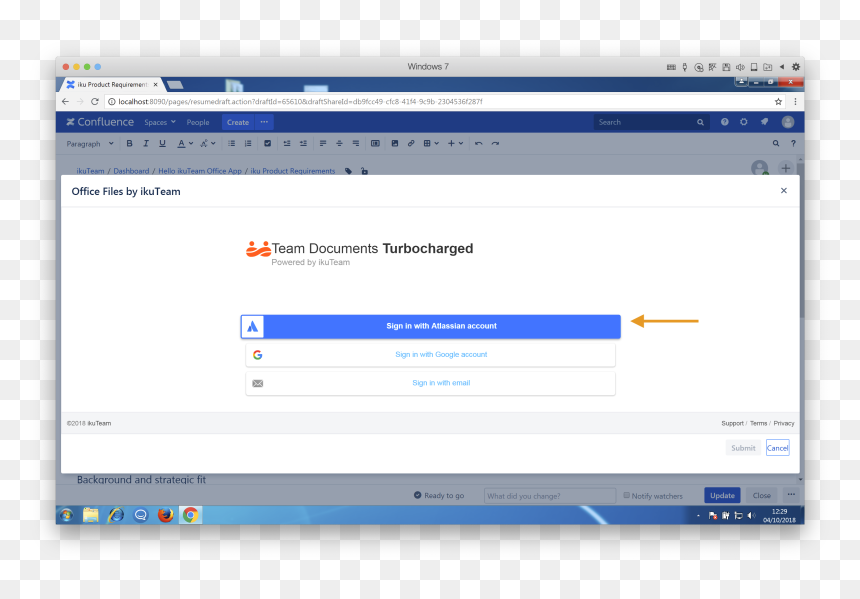Expand the insert more content plus menu
Screen dimensions: 860x599
tap(455, 144)
